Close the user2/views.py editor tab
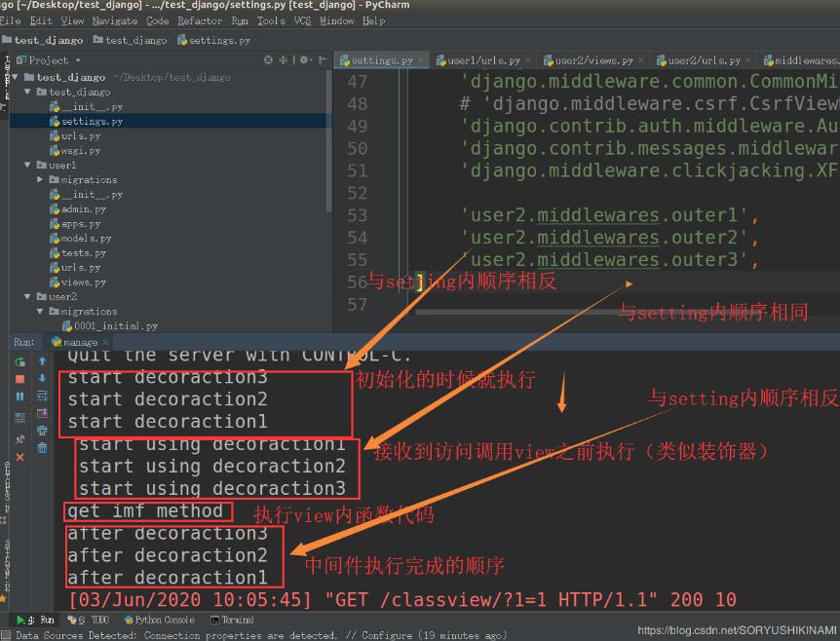 641,60
